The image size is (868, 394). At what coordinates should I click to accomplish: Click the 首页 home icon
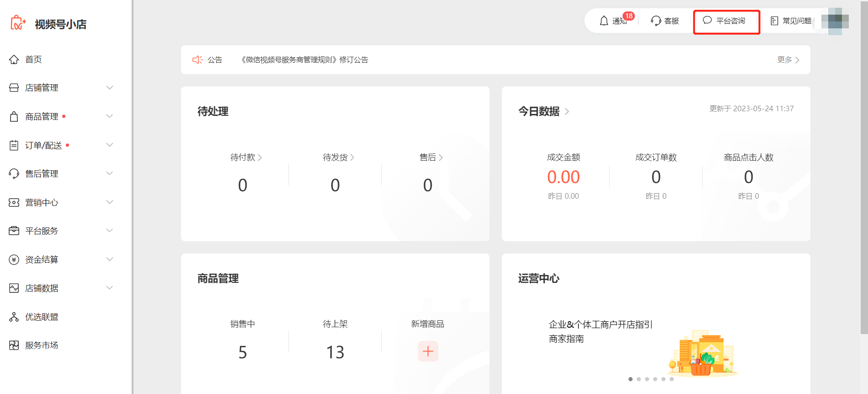pos(14,59)
